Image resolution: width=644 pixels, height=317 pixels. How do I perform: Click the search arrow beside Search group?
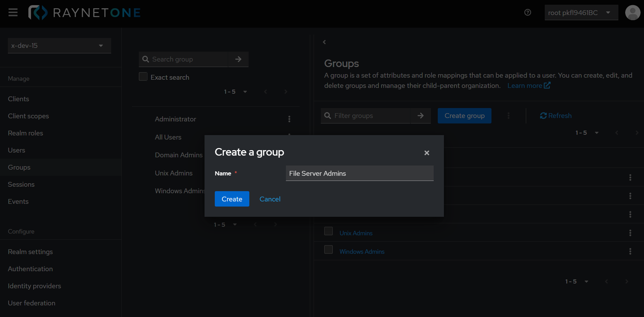click(238, 59)
